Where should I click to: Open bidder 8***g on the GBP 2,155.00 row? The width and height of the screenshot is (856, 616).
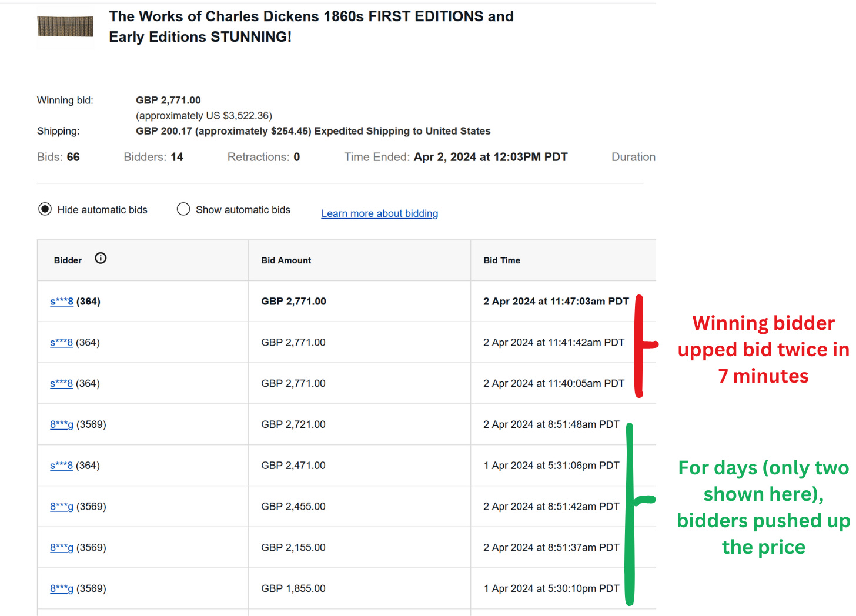tap(62, 548)
